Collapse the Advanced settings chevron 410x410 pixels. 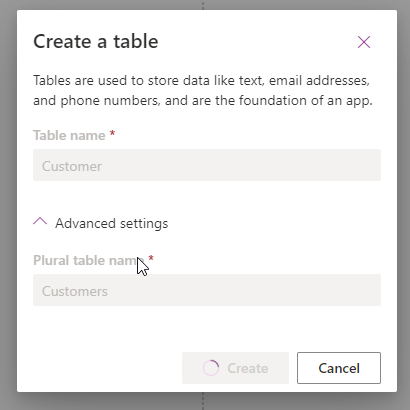point(40,222)
